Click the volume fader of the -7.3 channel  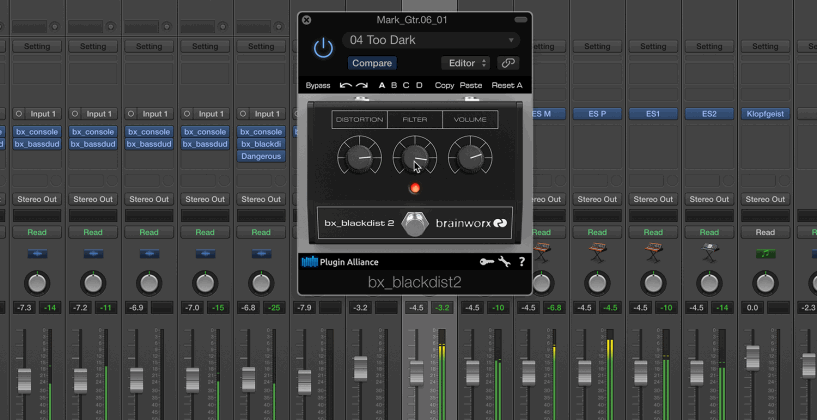coord(24,380)
